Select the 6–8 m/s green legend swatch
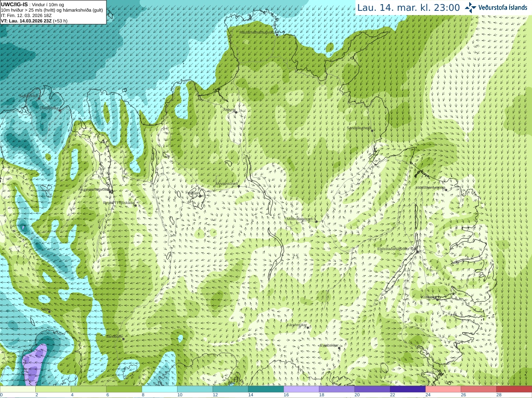 pyautogui.click(x=124, y=389)
